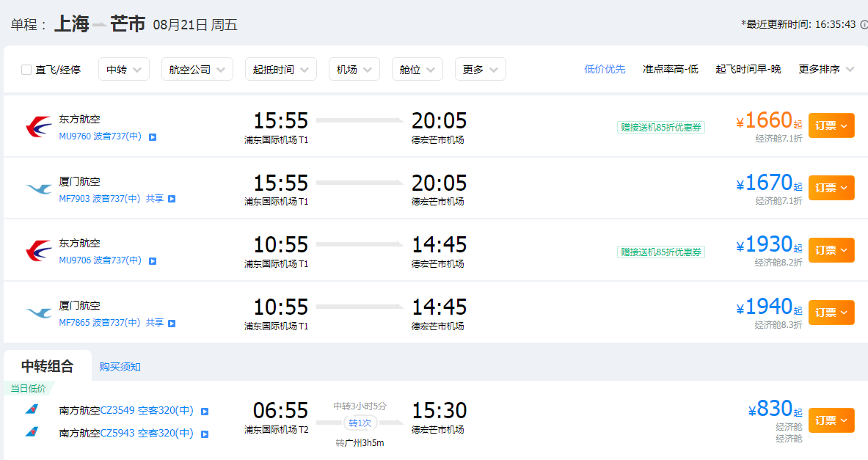Sort by 起飞时间早-晚
This screenshot has height=460, width=868.
pyautogui.click(x=748, y=69)
